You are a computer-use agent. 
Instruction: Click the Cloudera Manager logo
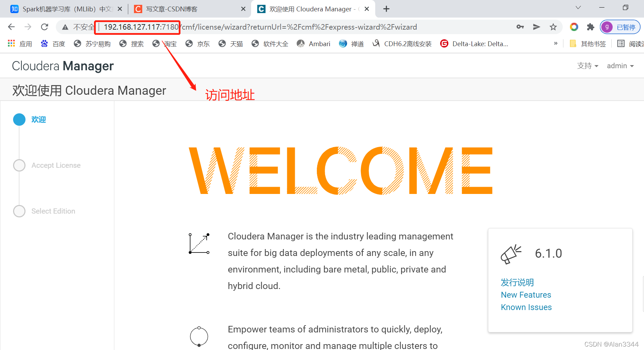point(63,66)
